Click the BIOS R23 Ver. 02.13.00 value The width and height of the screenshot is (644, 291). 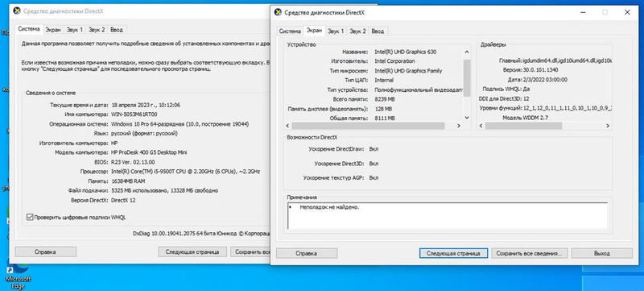point(133,162)
